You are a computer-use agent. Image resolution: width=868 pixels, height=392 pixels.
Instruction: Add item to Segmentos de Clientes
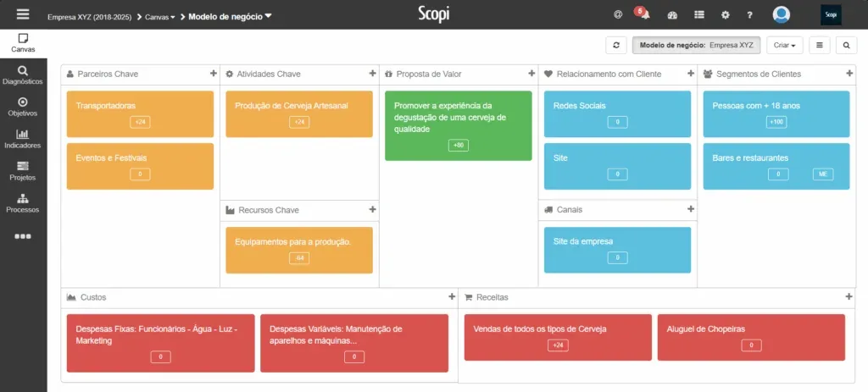click(x=849, y=74)
